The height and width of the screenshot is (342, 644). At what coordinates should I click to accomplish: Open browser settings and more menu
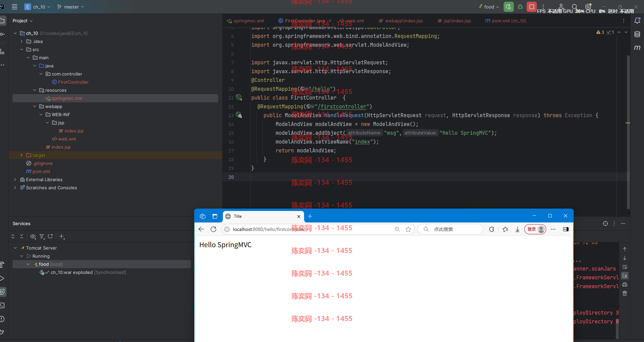pos(553,229)
